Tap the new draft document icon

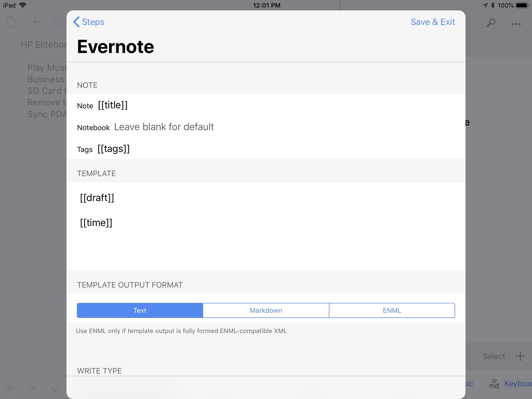(x=12, y=22)
